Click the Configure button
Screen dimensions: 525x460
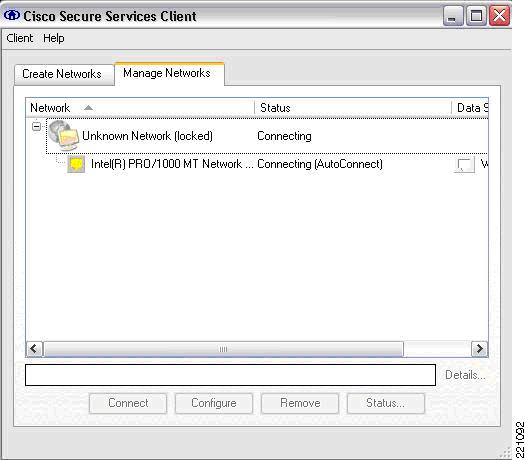coord(214,403)
